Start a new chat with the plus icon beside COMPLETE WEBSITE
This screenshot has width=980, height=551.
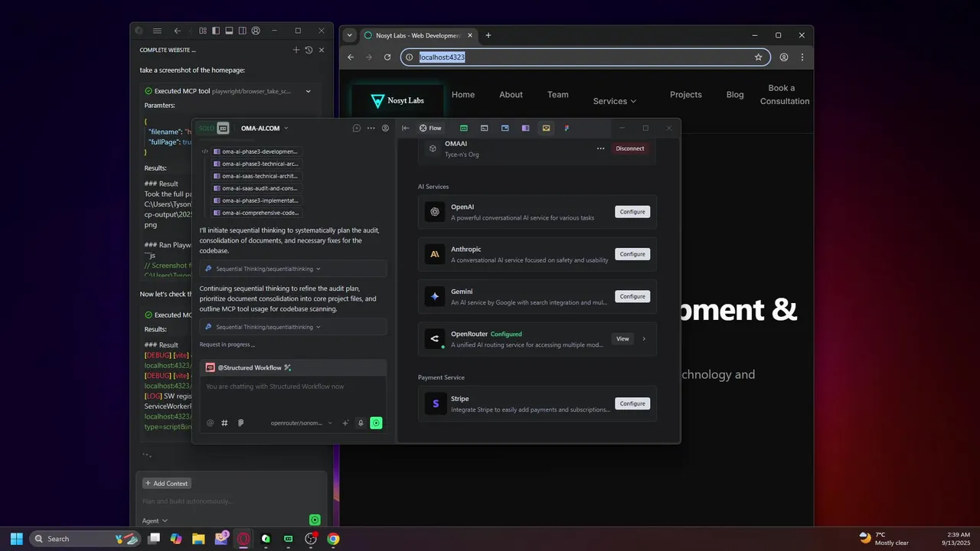click(296, 50)
